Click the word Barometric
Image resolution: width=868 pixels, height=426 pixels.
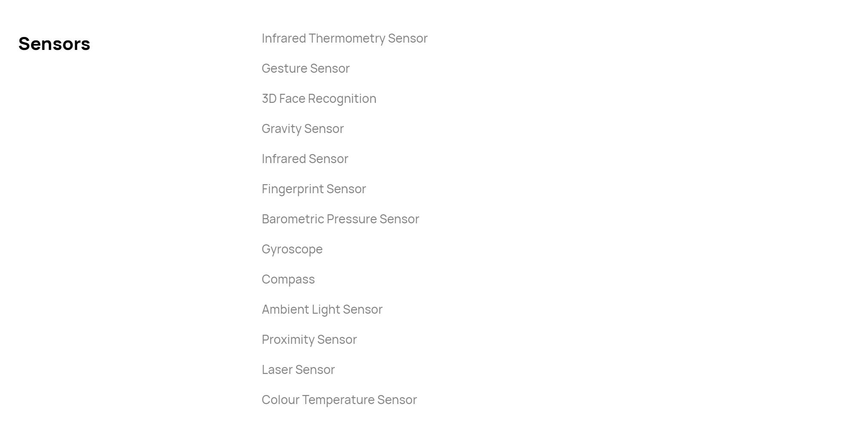point(293,219)
